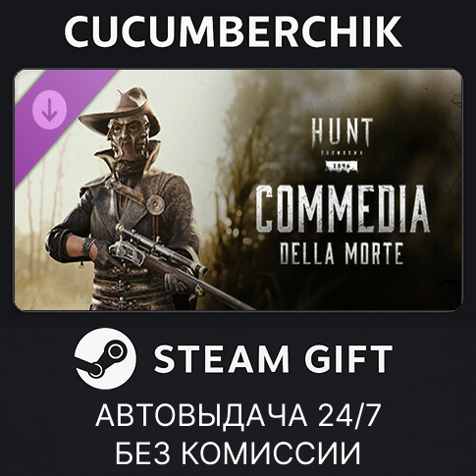
Task: Click the DELLA MORTE subtitle
Action: [342, 254]
